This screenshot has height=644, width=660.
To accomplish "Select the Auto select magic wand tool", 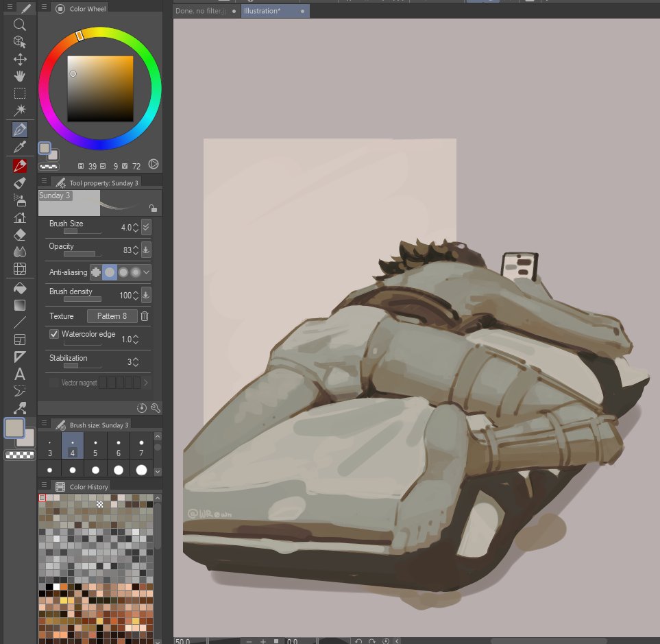I will click(20, 110).
